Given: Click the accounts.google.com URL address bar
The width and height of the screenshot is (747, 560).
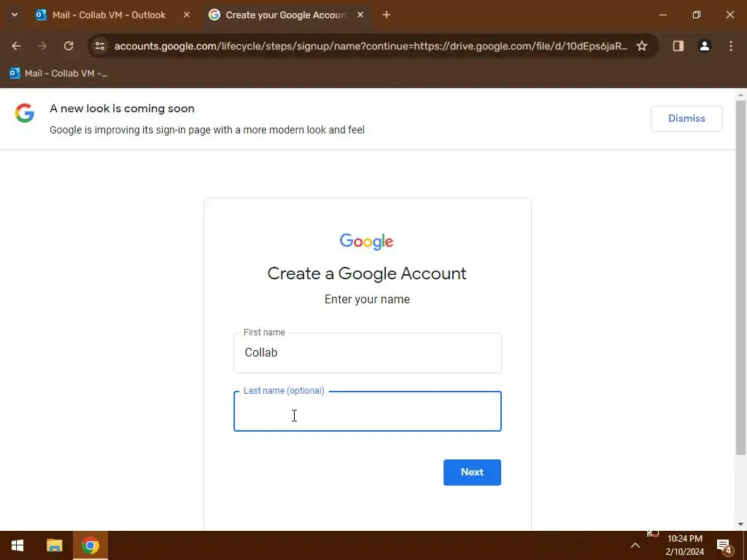Looking at the screenshot, I should 371,46.
